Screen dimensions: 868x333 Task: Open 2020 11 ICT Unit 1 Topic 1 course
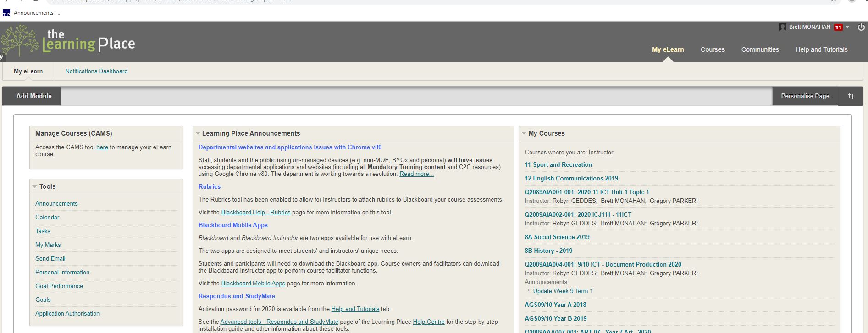pyautogui.click(x=587, y=192)
